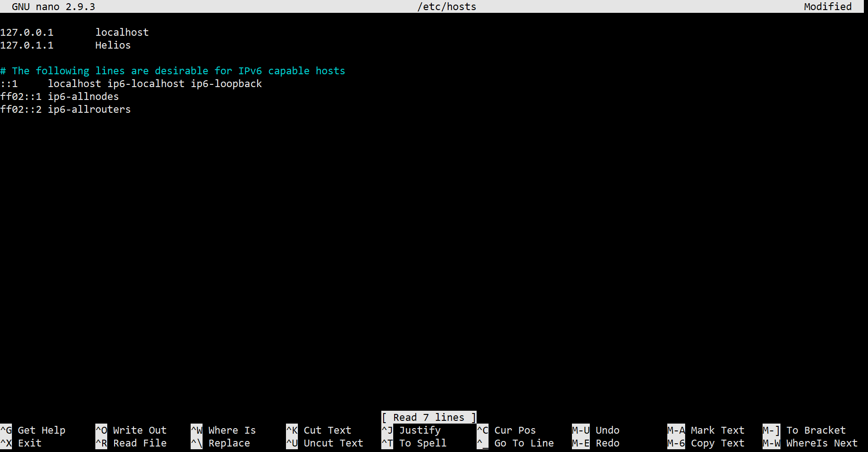Click the ^\ Replace shortcut
Viewport: 868px width, 452px height.
221,443
